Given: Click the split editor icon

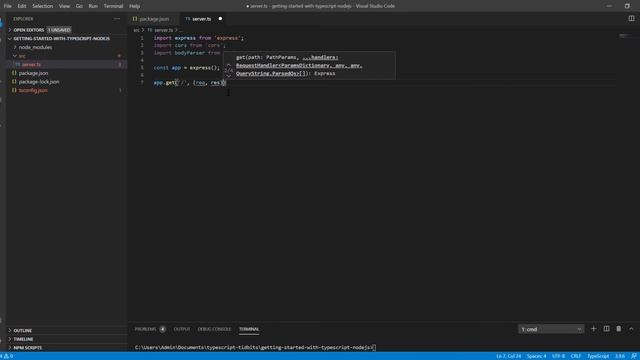Looking at the screenshot, I should pyautogui.click(x=631, y=19).
